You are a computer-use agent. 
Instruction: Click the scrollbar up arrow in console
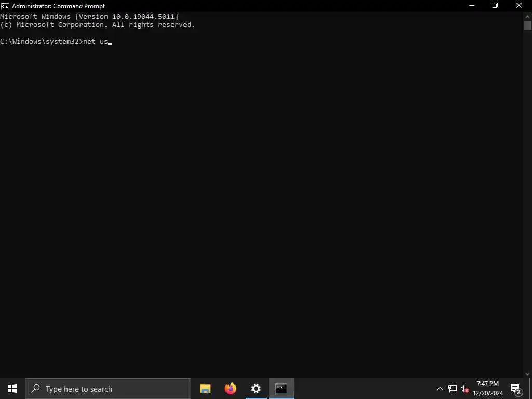[x=527, y=16]
